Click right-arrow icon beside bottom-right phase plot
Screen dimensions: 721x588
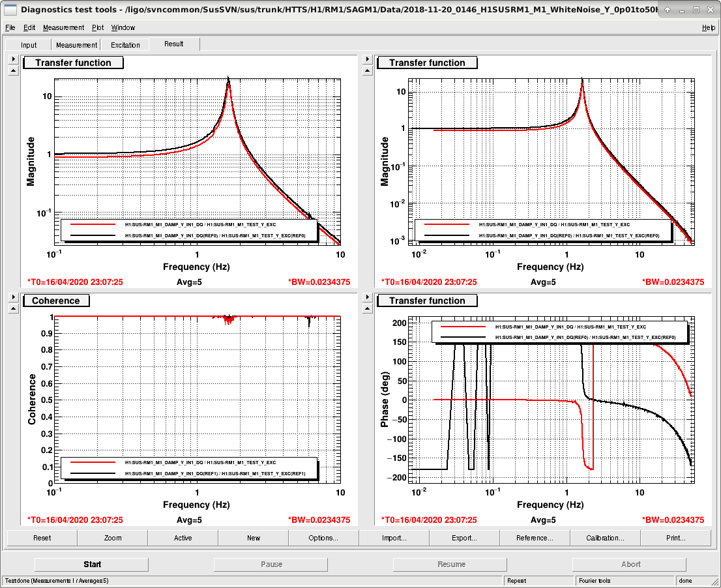[x=367, y=297]
